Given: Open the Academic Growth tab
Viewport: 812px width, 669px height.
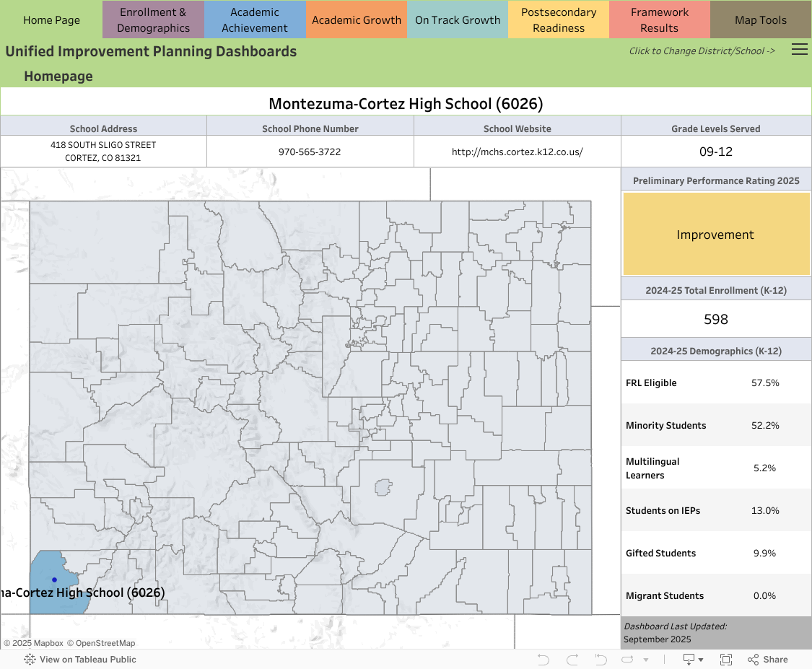Looking at the screenshot, I should tap(357, 19).
